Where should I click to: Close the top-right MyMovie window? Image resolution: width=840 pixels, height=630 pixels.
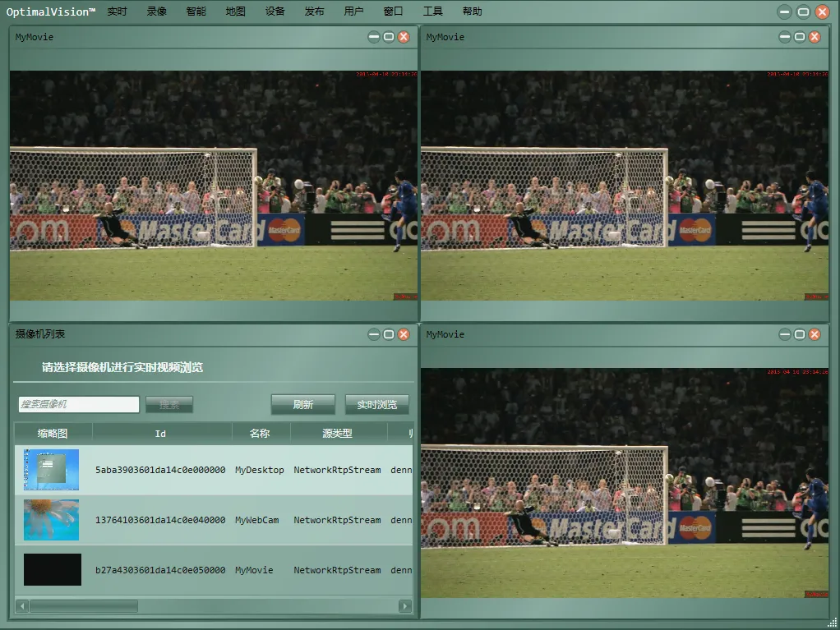(x=815, y=37)
